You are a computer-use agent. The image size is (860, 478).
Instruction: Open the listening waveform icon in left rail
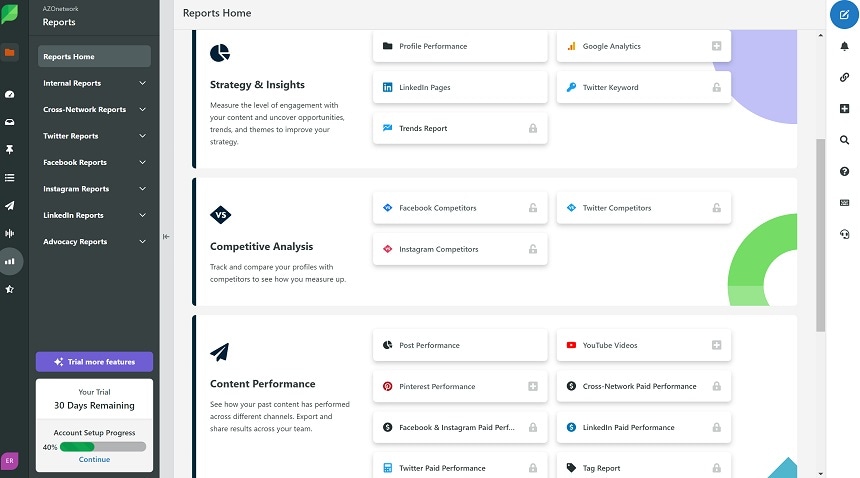(x=9, y=234)
